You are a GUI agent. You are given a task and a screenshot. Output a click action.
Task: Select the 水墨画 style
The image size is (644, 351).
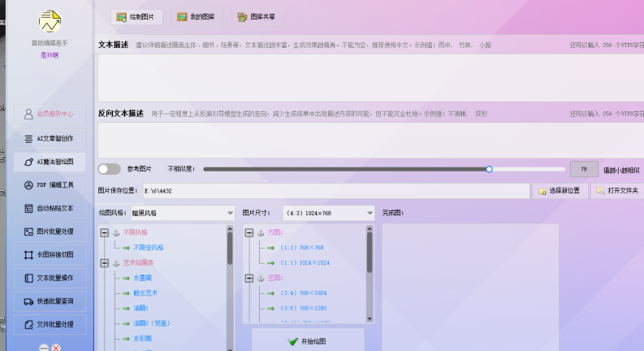[142, 278]
